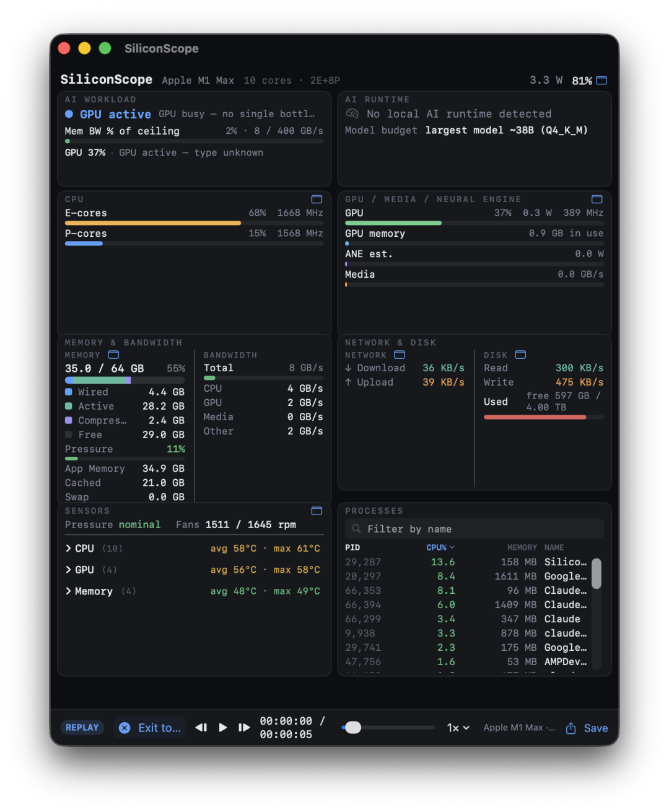Select the AMPDev… process row
Screen dimensions: 669x812
click(466, 662)
